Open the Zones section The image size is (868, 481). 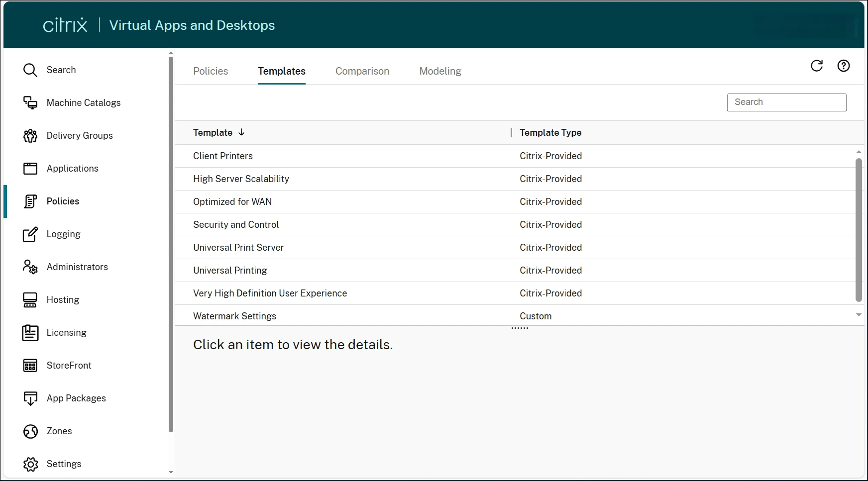59,431
